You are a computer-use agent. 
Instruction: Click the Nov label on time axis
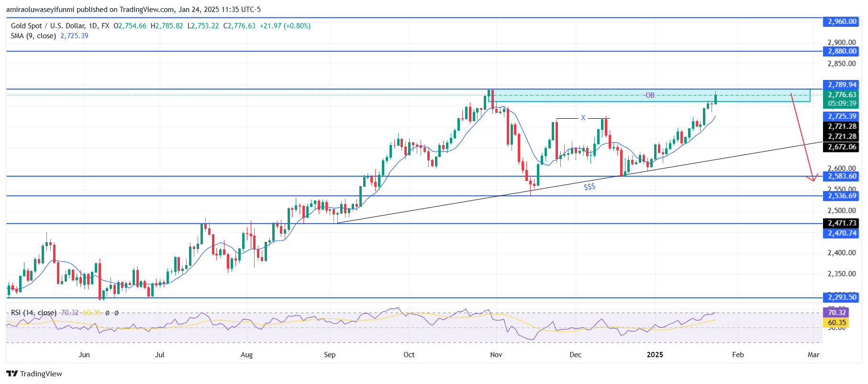coord(496,355)
